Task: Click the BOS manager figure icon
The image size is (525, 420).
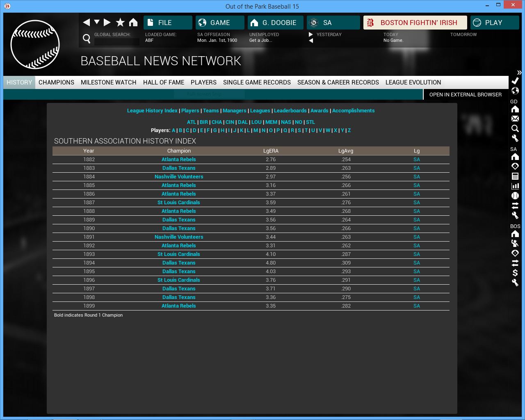Action: (x=515, y=243)
